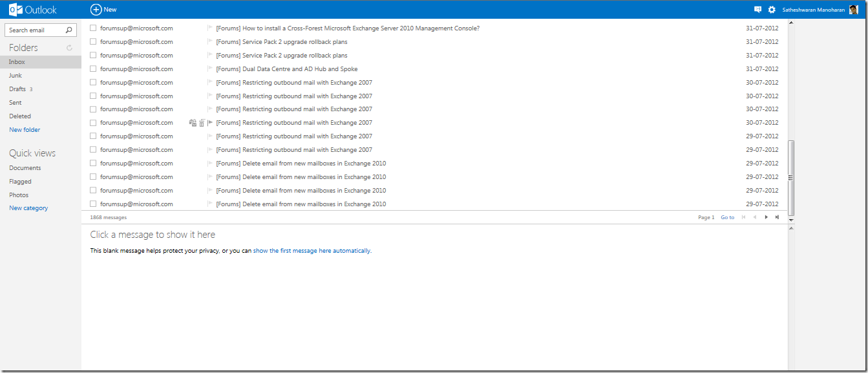Click the Folders heading

coord(23,48)
